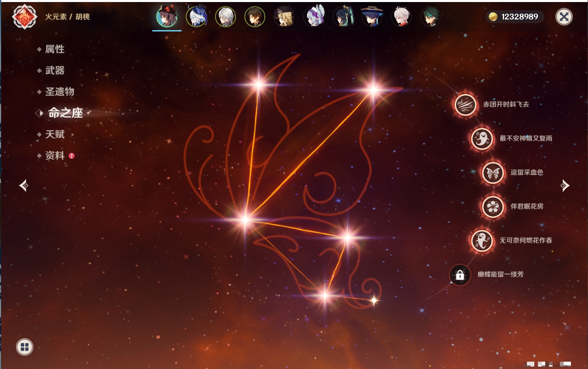588x369 pixels.
Task: Go to next character with right arrow
Action: (565, 186)
